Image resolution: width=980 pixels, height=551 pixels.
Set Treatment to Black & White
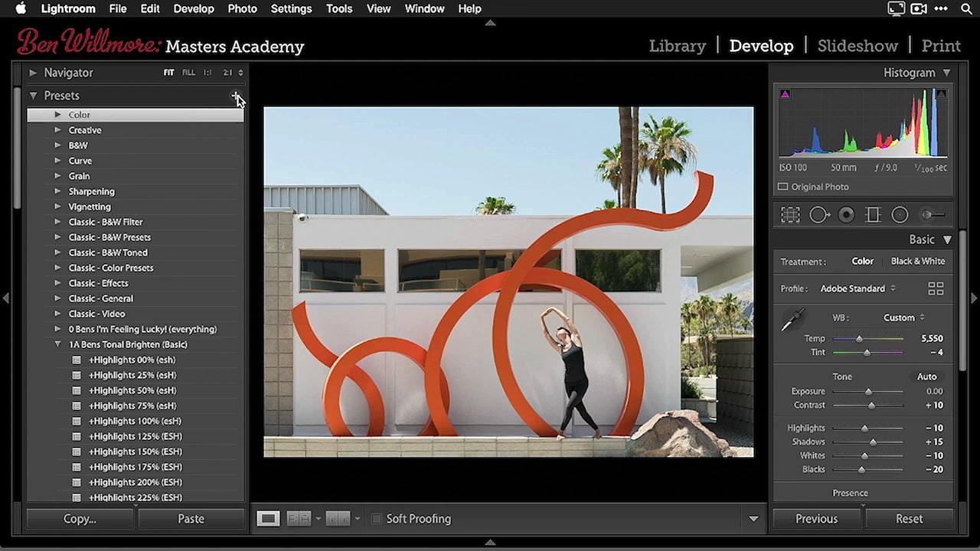coord(917,261)
